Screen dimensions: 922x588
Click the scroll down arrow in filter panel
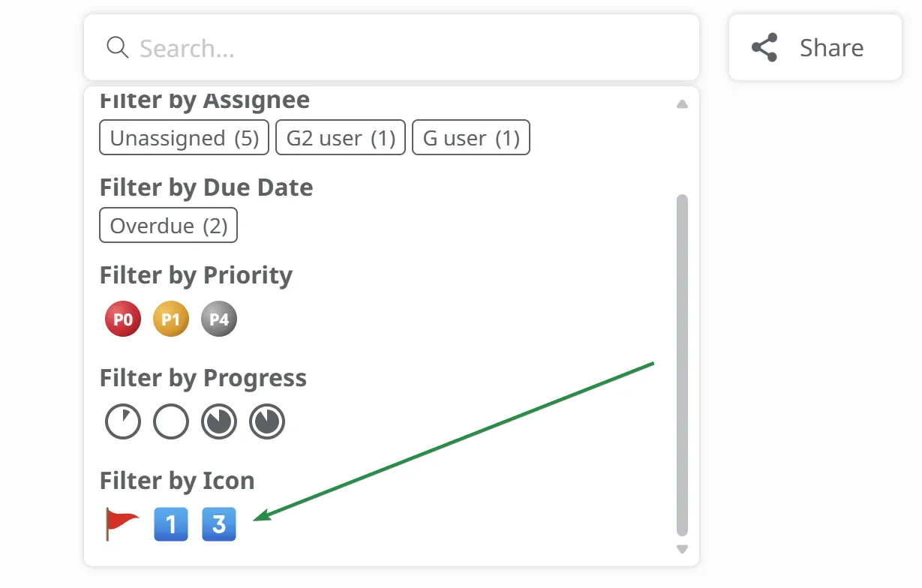tap(682, 549)
